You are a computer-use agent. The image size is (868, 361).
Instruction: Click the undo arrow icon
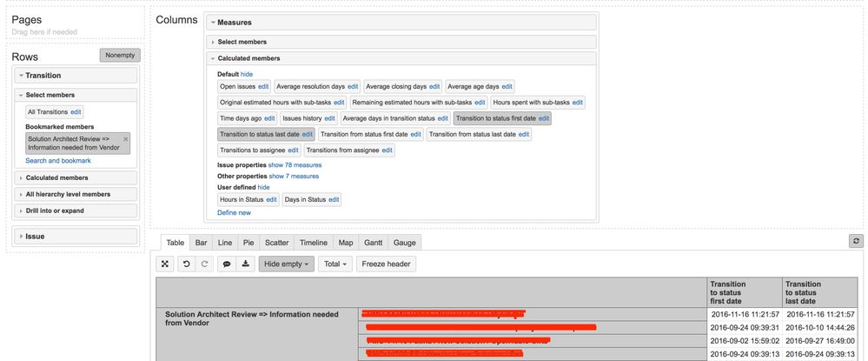pyautogui.click(x=187, y=264)
